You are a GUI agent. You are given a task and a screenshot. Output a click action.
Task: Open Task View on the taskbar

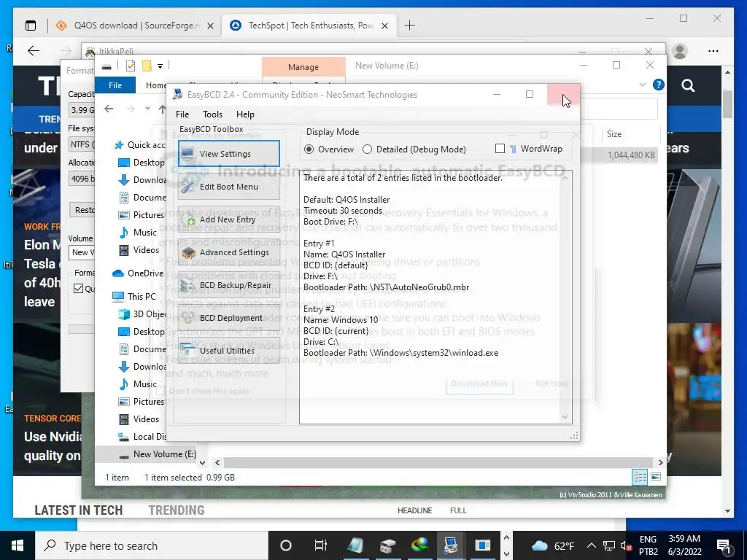(x=321, y=545)
